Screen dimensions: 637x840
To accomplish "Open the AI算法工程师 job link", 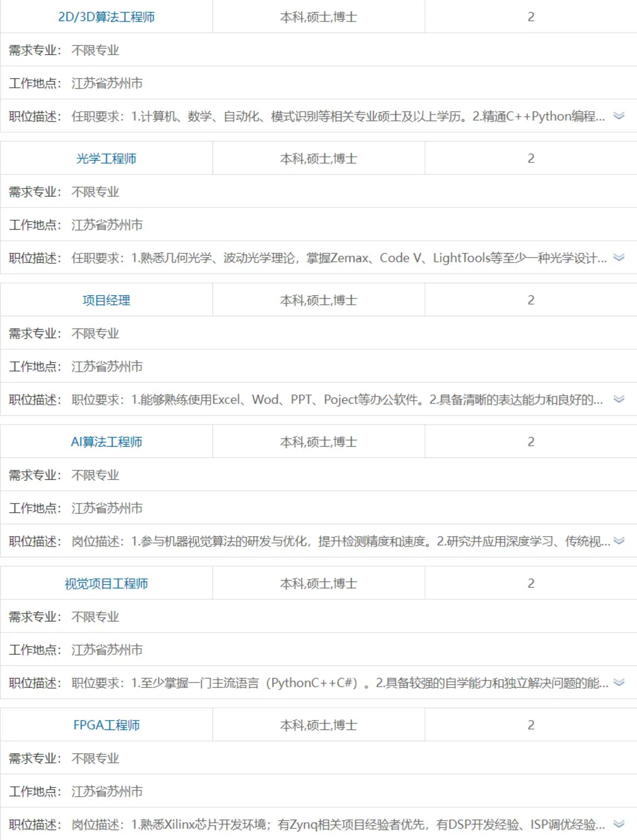I will 106,442.
